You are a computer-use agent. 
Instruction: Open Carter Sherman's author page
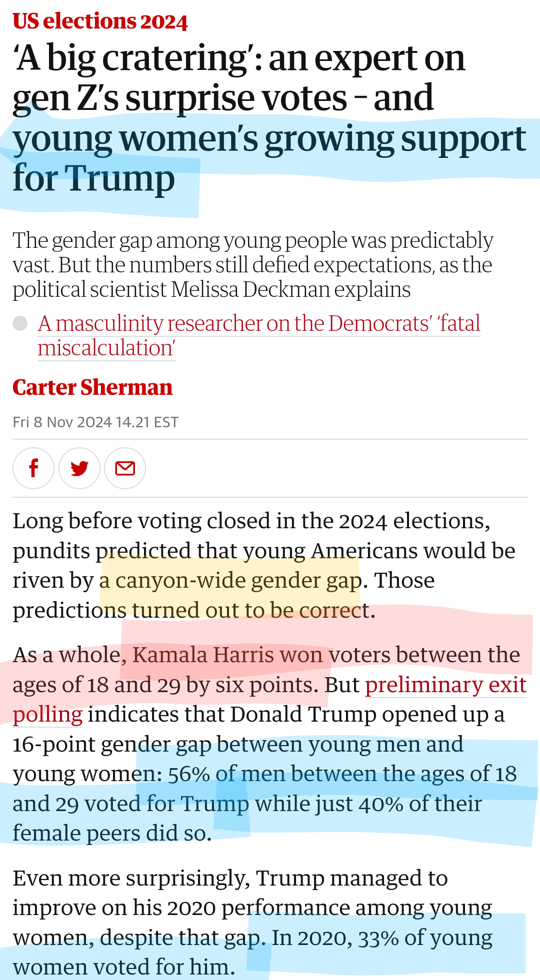tap(92, 387)
